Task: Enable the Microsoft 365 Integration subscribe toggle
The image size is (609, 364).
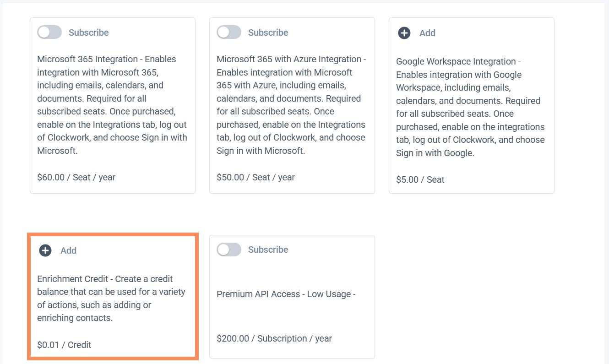Action: (49, 33)
